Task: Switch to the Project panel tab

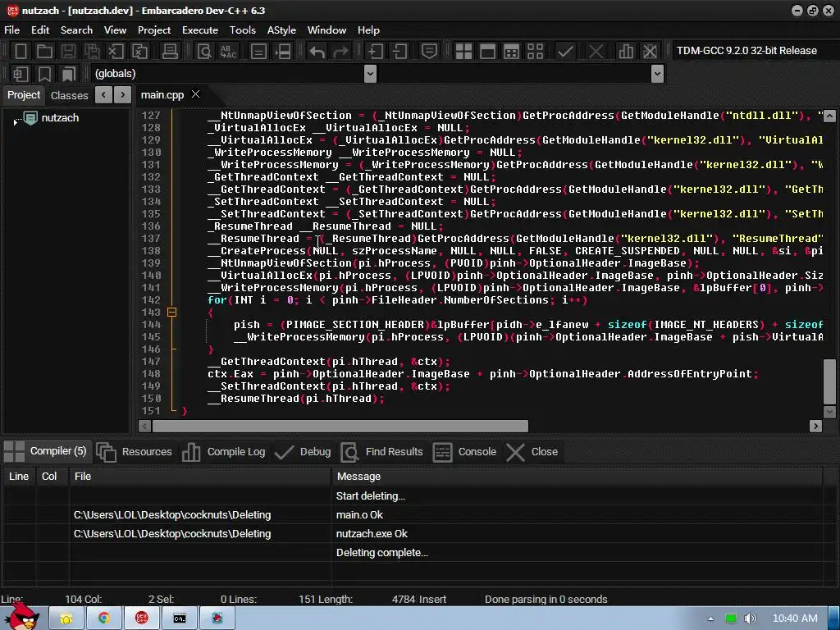Action: tap(24, 95)
